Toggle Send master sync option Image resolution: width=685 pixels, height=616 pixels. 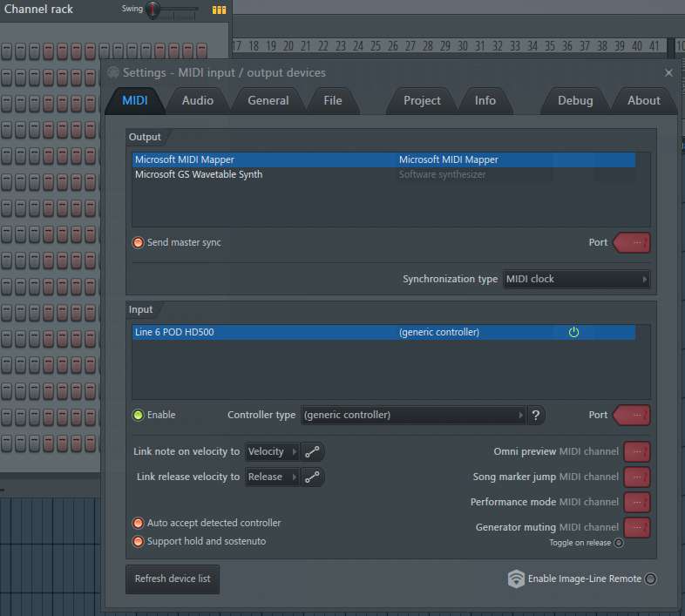[x=138, y=242]
